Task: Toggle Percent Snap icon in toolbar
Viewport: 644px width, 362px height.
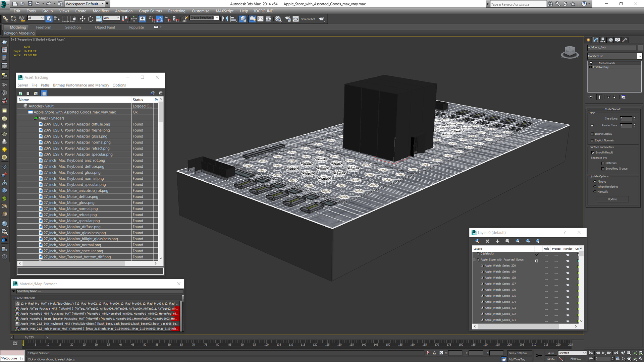Action: tap(167, 19)
